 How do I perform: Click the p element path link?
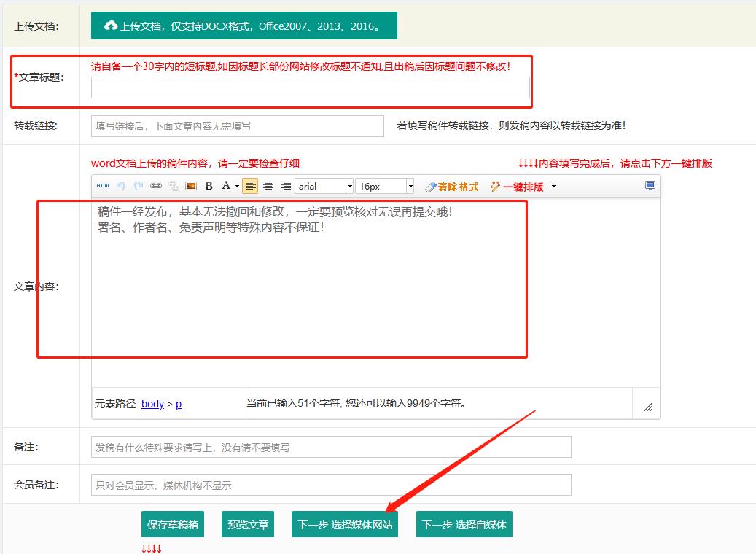(178, 404)
